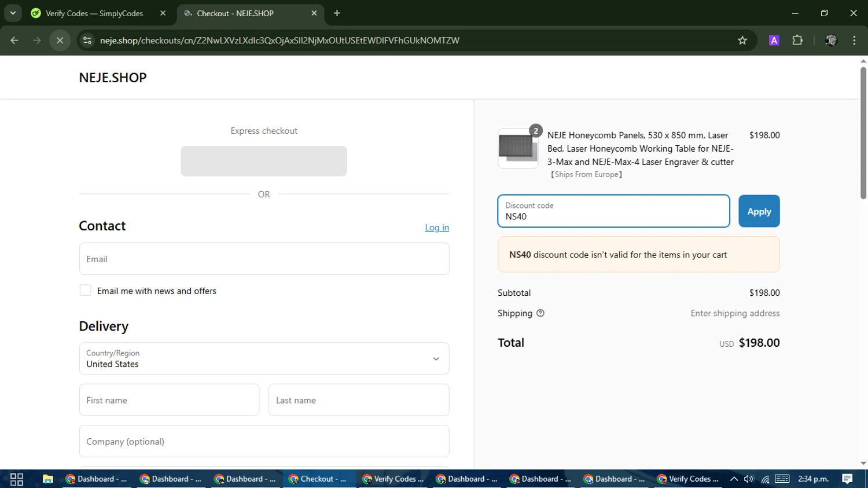
Task: Stop loading the page
Action: point(60,41)
